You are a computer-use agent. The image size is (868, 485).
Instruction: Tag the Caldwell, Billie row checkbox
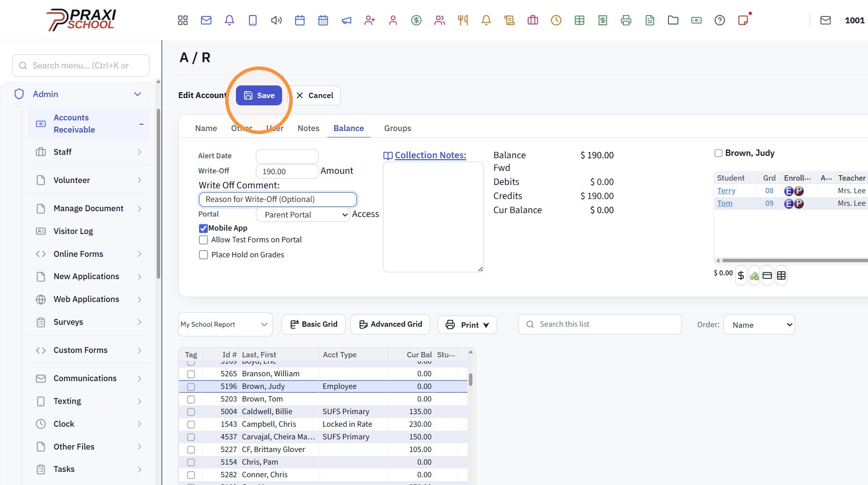(x=191, y=412)
